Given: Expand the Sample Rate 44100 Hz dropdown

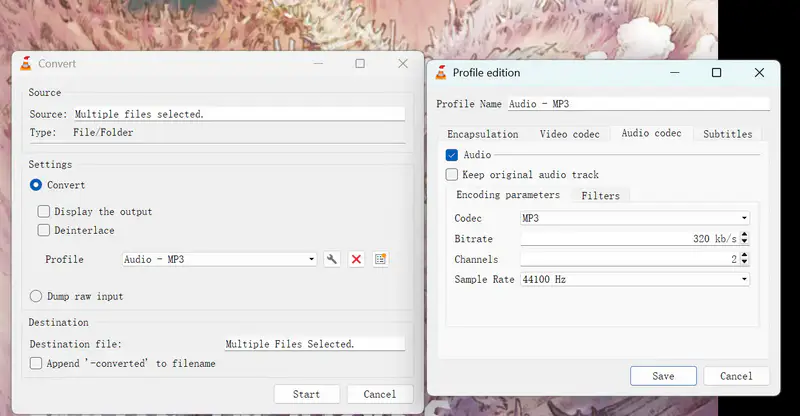Looking at the screenshot, I should (635, 279).
